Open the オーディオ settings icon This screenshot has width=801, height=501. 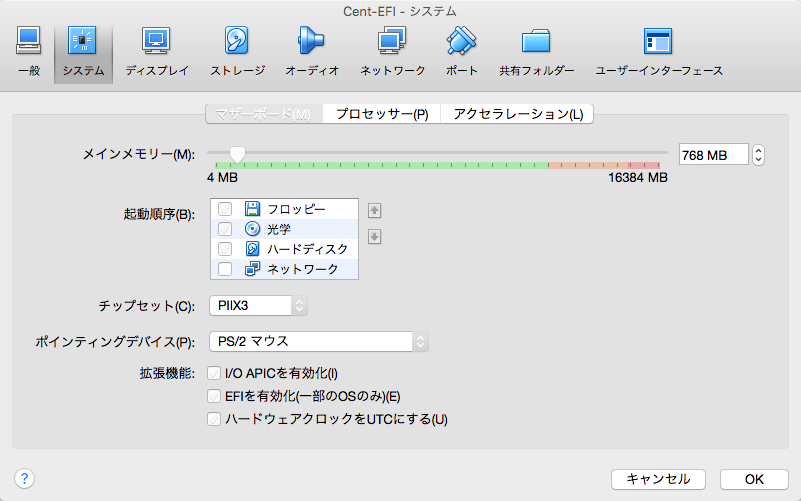pos(312,41)
